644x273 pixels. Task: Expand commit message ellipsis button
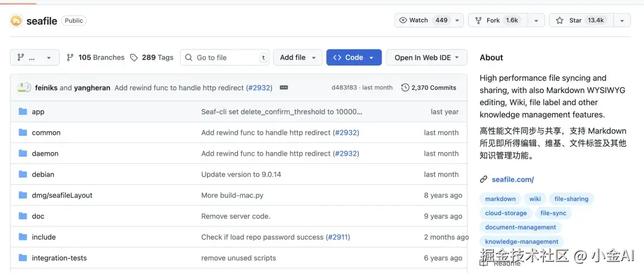(x=284, y=88)
